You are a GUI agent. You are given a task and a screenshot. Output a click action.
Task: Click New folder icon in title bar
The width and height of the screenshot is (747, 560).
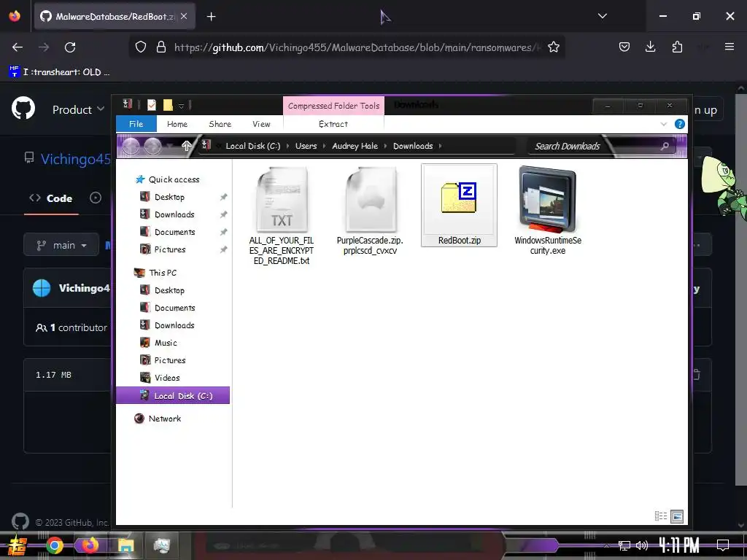pyautogui.click(x=168, y=105)
